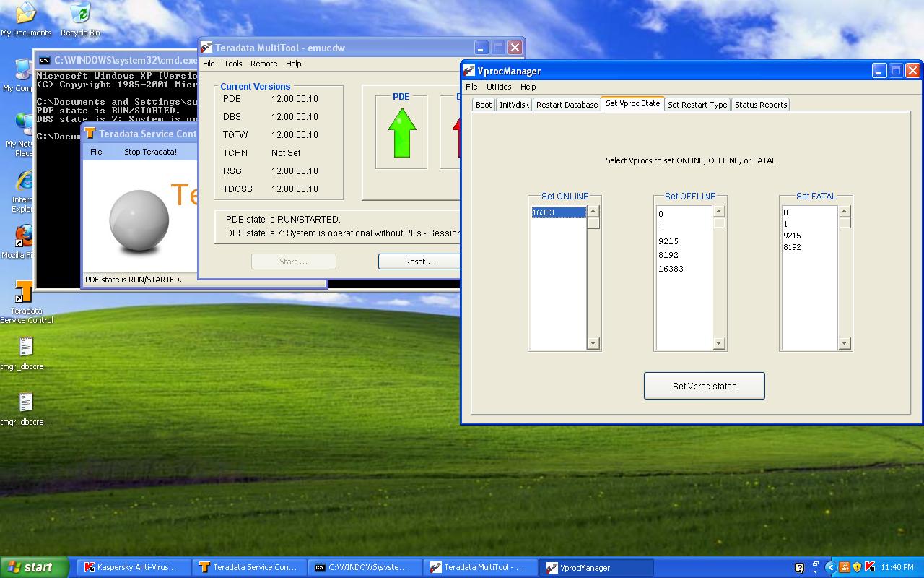This screenshot has width=924, height=578.
Task: Switch to Teradata Service Control via the taskbar
Action: coord(250,568)
